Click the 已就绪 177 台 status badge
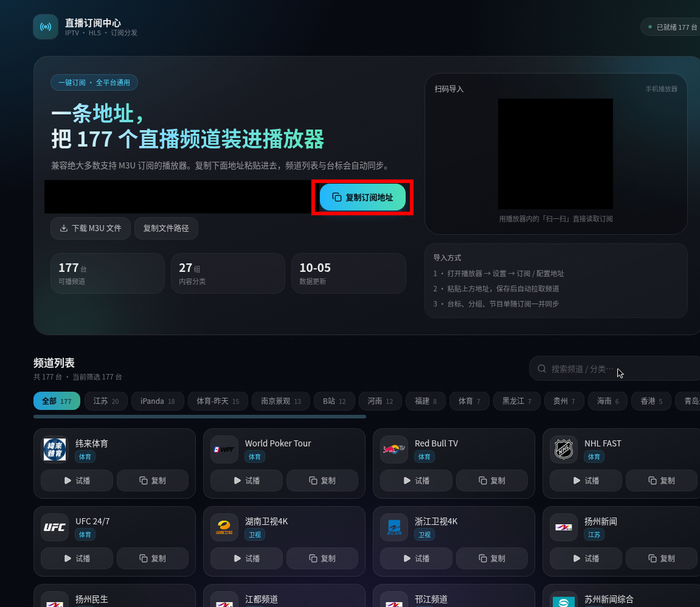The width and height of the screenshot is (700, 607). point(670,27)
